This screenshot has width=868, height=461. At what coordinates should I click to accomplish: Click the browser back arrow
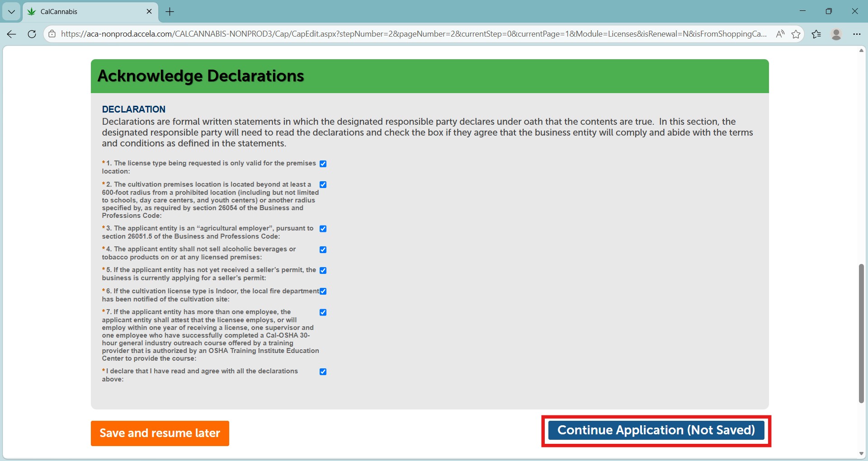tap(12, 34)
